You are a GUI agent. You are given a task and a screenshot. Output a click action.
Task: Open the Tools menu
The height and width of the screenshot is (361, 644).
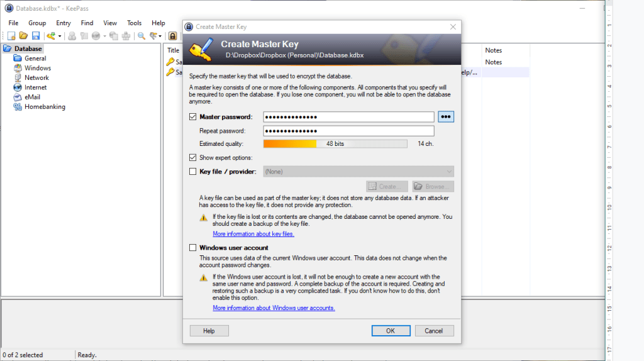134,23
